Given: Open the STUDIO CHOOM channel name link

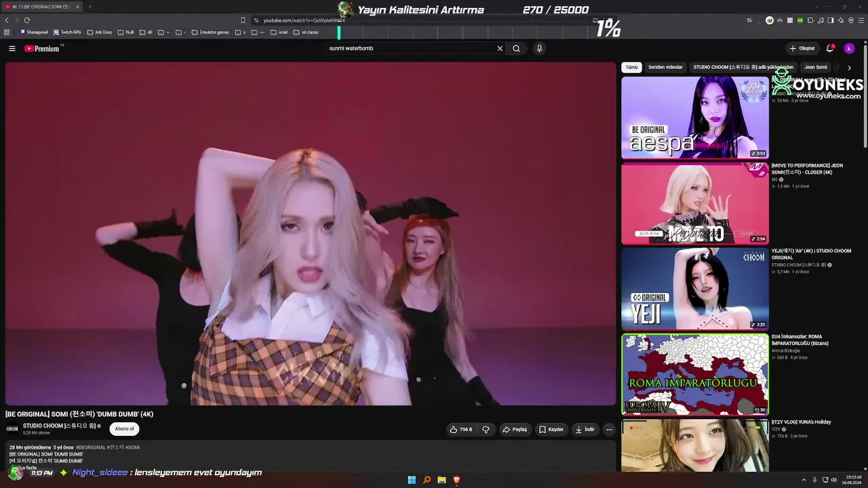Looking at the screenshot, I should [x=60, y=426].
